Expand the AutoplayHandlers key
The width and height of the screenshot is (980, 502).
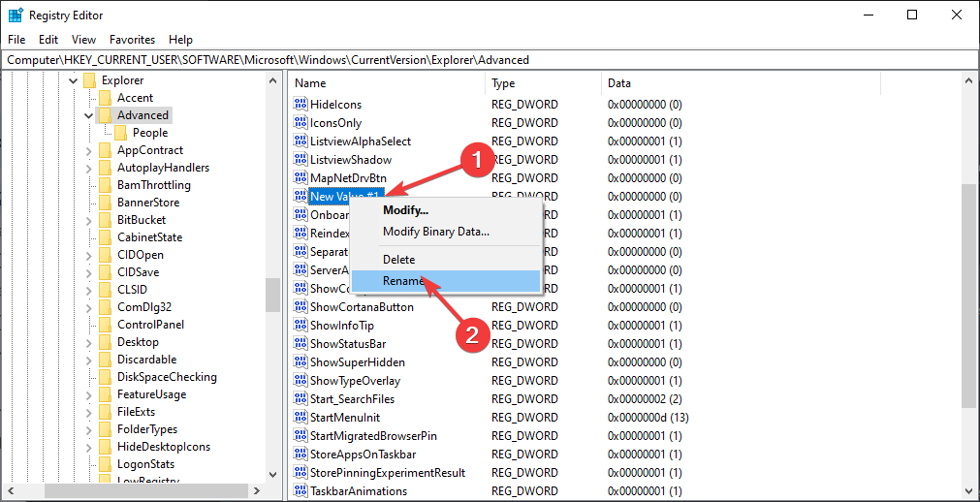[88, 169]
